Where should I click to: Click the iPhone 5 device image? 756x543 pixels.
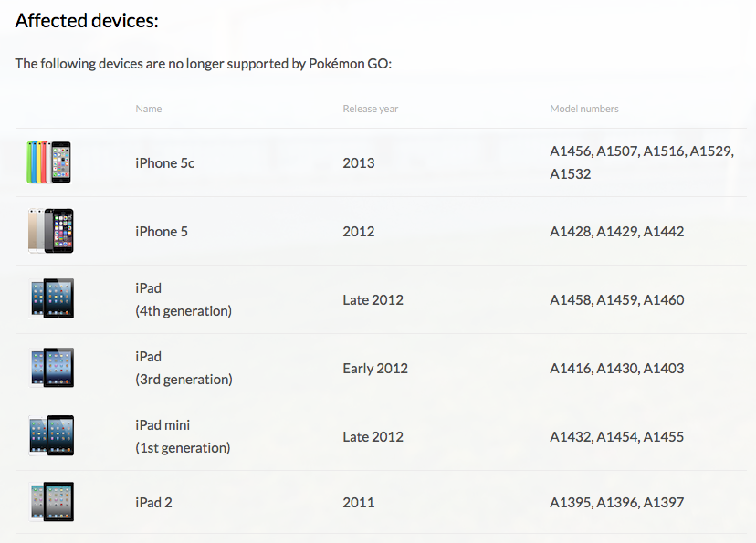coord(51,231)
